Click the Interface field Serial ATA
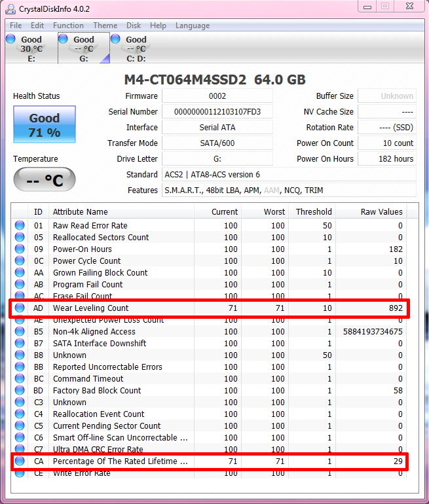 tap(217, 127)
